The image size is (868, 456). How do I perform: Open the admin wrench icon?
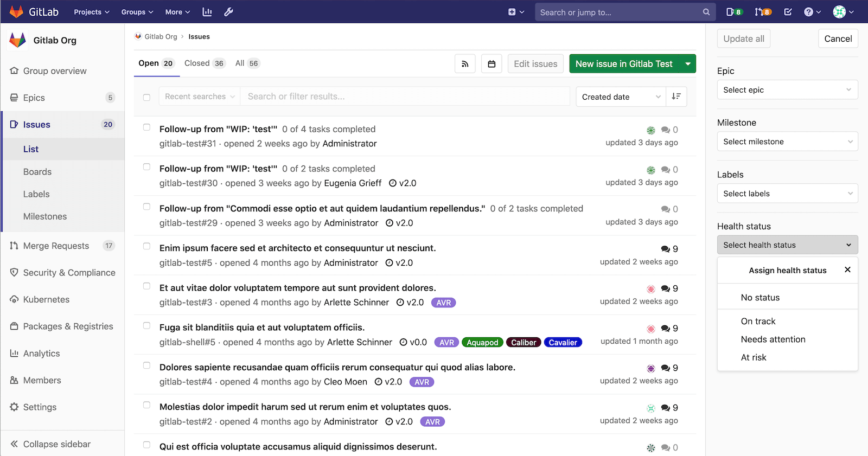228,12
